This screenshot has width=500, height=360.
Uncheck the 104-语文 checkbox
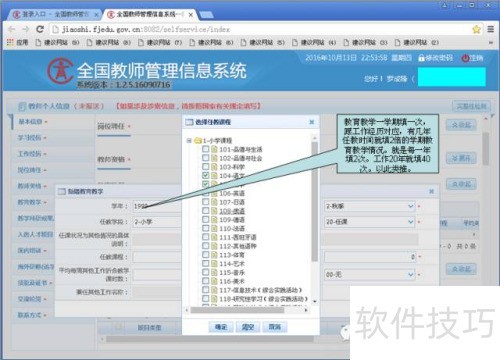pyautogui.click(x=206, y=175)
